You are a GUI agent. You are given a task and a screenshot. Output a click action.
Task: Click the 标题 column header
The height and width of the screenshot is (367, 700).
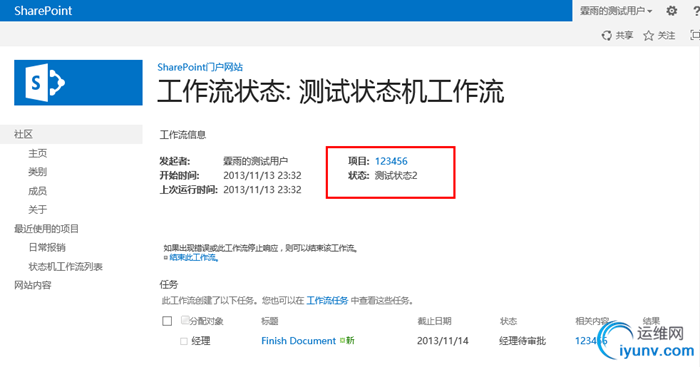pyautogui.click(x=270, y=321)
